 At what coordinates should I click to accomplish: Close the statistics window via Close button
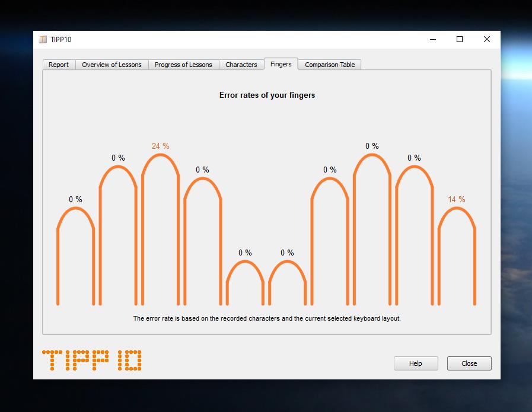(469, 363)
